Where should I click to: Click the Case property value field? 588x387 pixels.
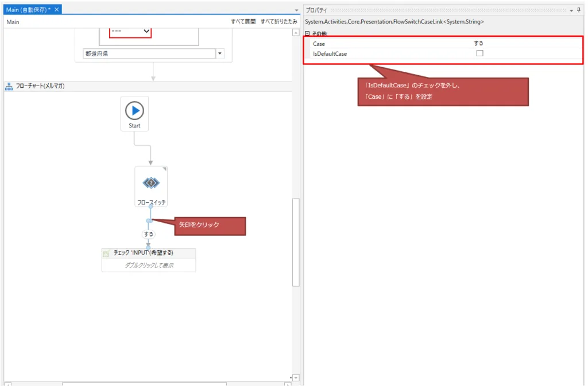click(x=517, y=44)
